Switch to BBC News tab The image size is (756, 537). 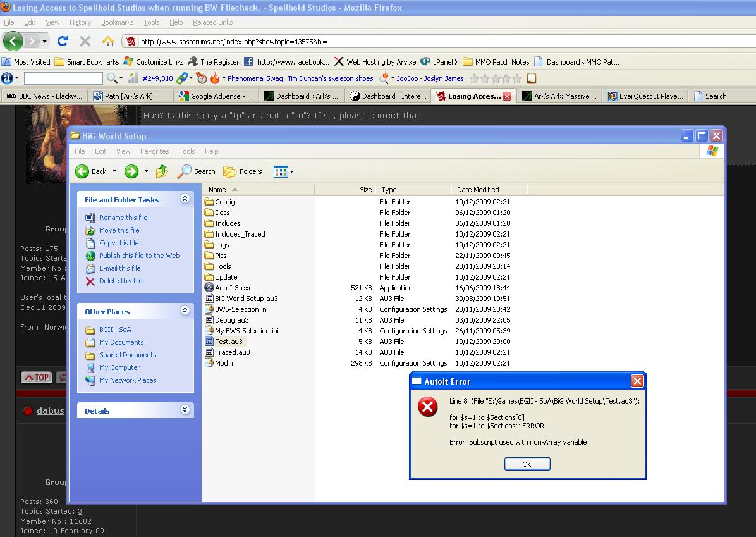point(45,96)
